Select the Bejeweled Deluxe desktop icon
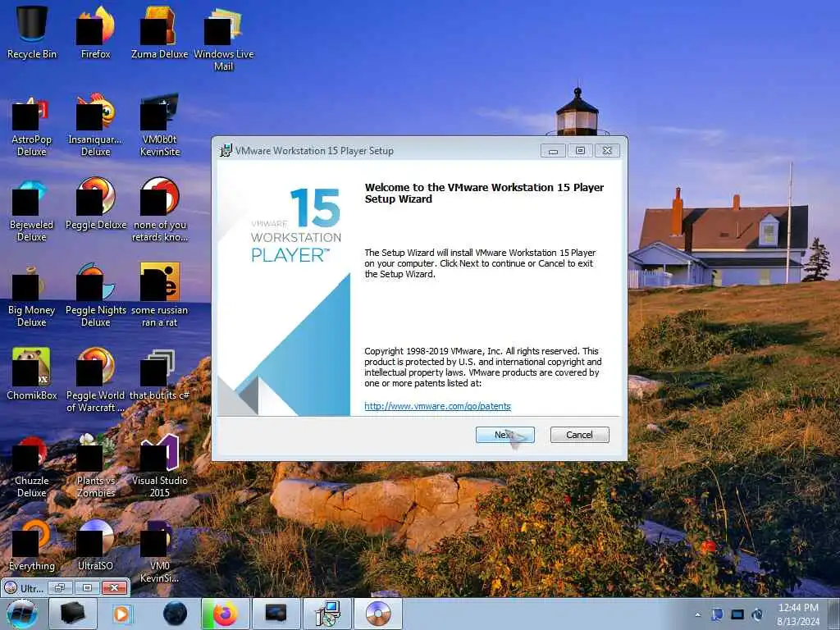 click(32, 211)
